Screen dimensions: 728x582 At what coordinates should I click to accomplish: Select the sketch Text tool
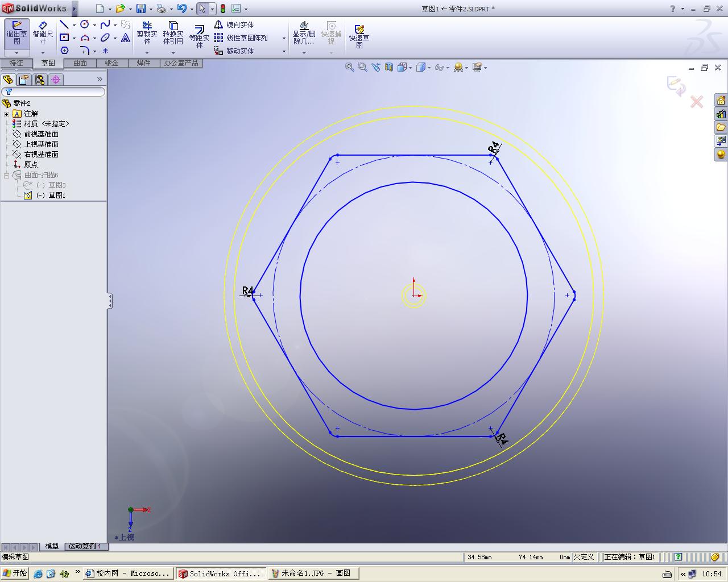[x=126, y=38]
